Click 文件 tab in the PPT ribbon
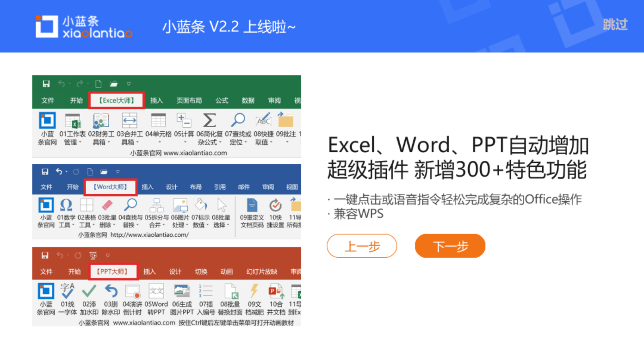The image size is (644, 358). [46, 272]
